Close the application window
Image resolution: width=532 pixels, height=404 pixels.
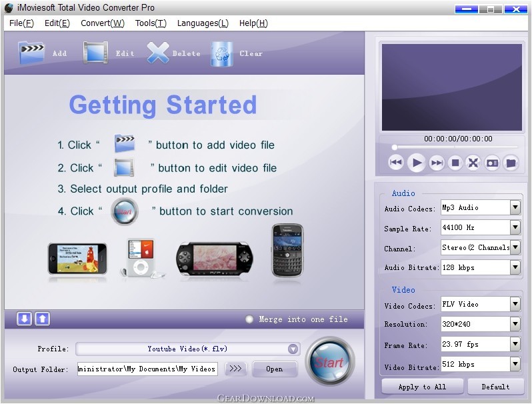pos(516,9)
